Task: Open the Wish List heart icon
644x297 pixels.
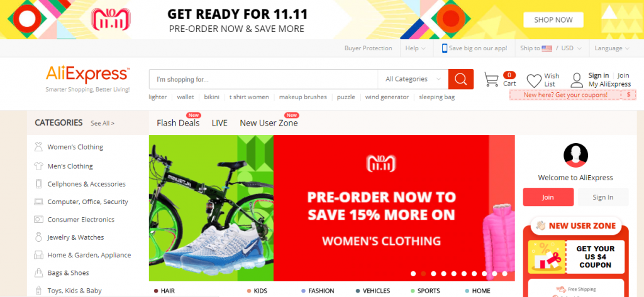Action: point(534,80)
